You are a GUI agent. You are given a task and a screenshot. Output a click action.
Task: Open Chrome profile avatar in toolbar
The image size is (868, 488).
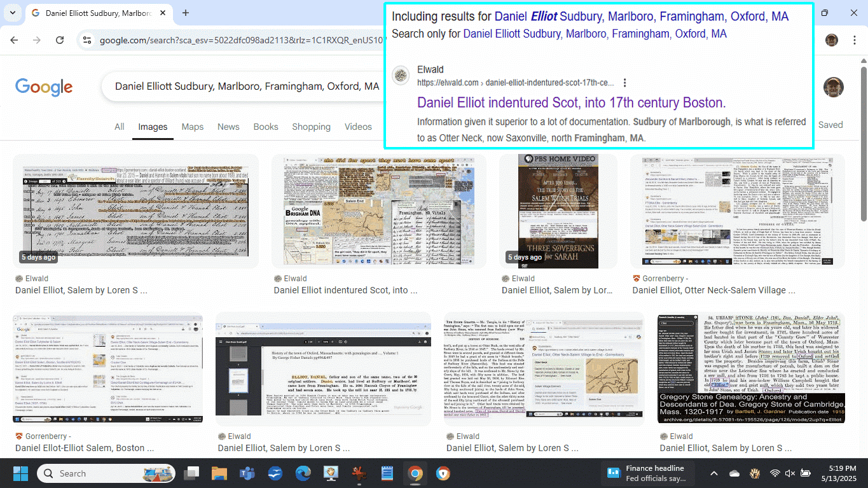[832, 40]
